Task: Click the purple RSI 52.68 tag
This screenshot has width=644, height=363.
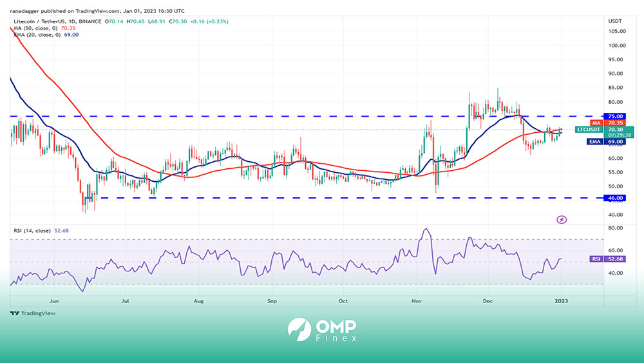Action: pos(608,259)
